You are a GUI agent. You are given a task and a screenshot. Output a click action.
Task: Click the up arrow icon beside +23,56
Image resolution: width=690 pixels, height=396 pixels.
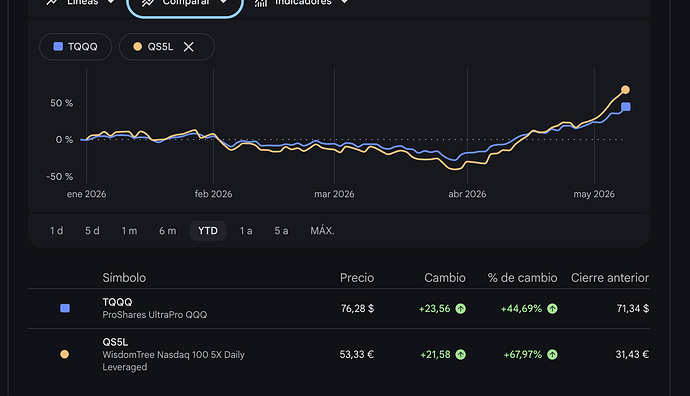(x=460, y=309)
